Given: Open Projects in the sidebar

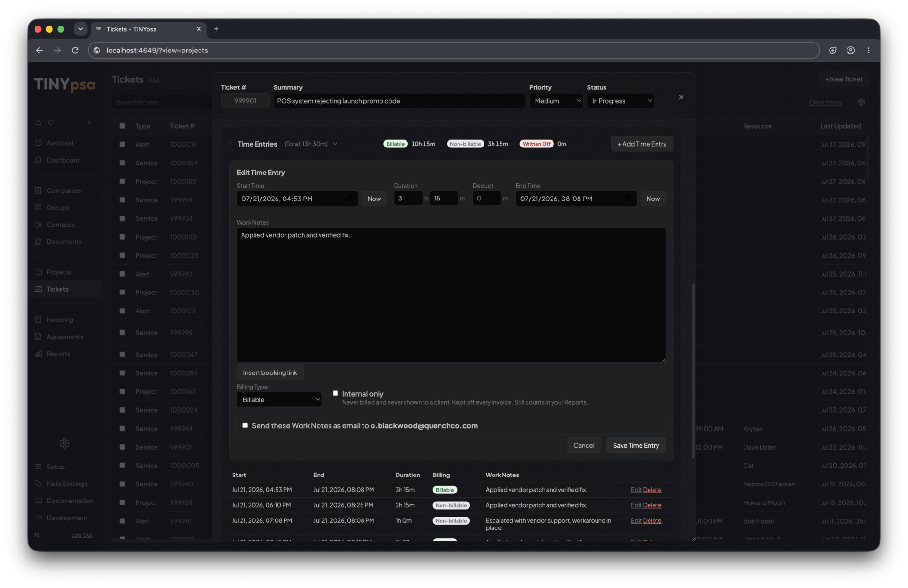Looking at the screenshot, I should [x=59, y=272].
